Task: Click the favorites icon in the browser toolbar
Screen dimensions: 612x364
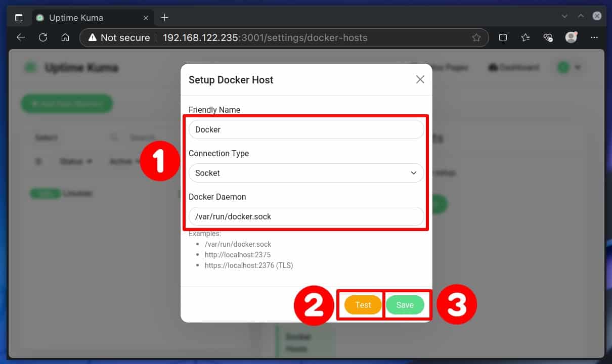Action: click(526, 37)
